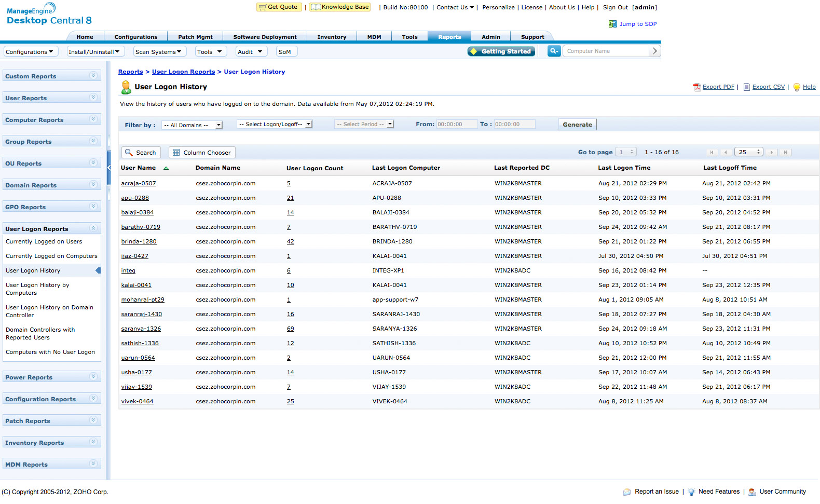Go to next page arrow
The width and height of the screenshot is (820, 504).
[x=772, y=152]
